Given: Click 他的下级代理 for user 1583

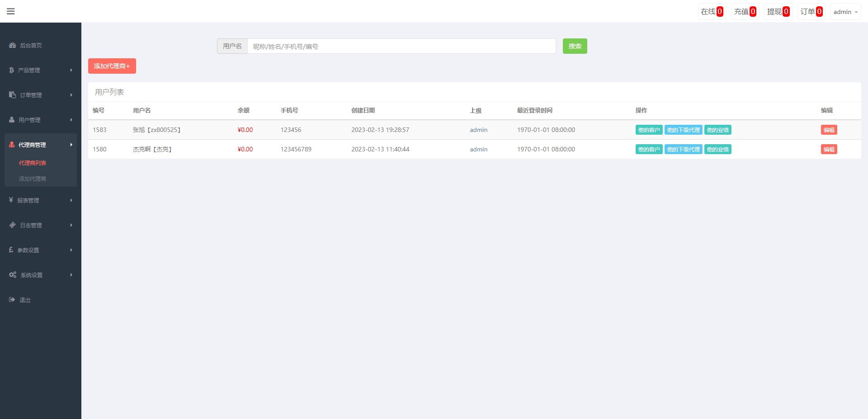Looking at the screenshot, I should 683,130.
